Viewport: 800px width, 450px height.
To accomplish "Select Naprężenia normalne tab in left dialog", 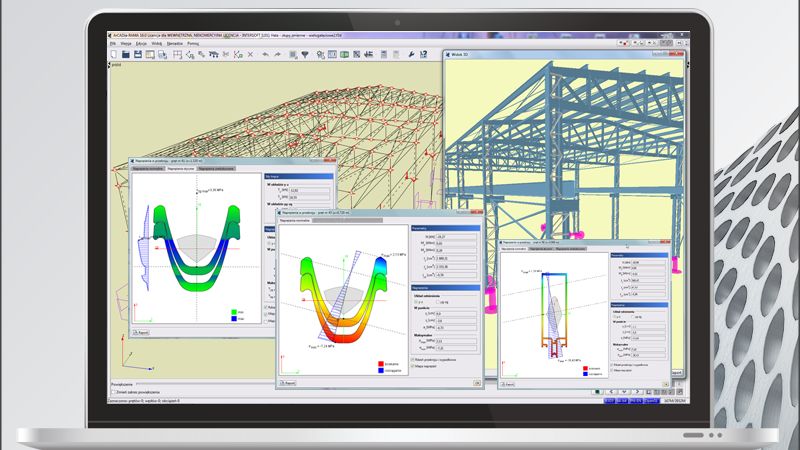I will pos(148,168).
